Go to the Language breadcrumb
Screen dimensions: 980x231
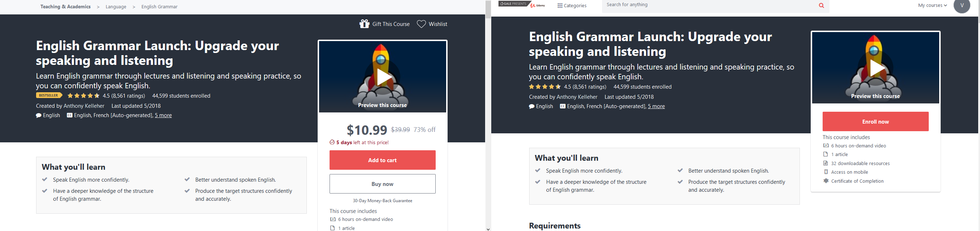(116, 7)
